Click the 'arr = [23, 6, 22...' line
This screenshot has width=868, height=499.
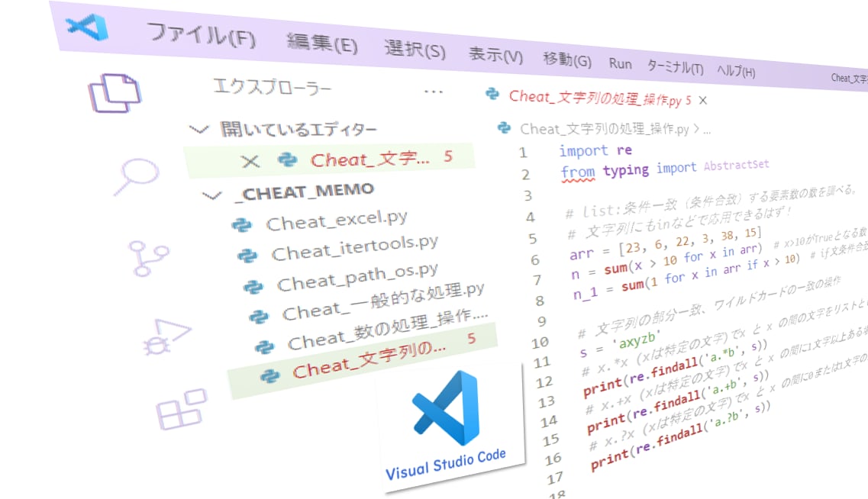666,243
